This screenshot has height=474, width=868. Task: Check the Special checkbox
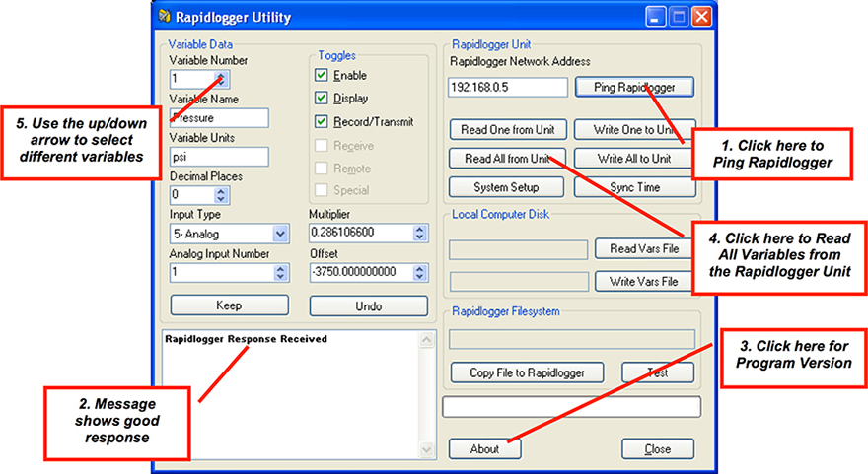(x=322, y=190)
